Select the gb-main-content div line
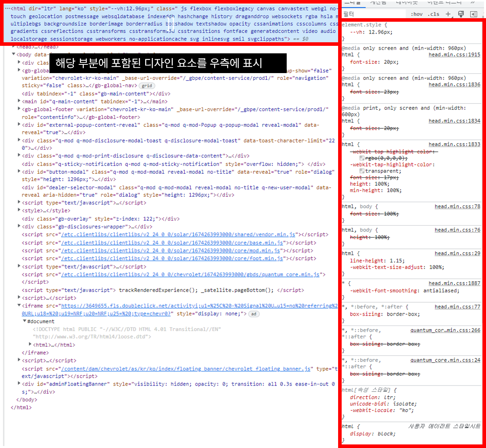 coord(96,94)
